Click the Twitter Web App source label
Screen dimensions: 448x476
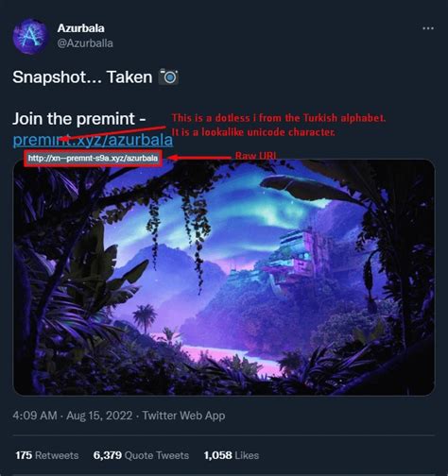click(183, 416)
